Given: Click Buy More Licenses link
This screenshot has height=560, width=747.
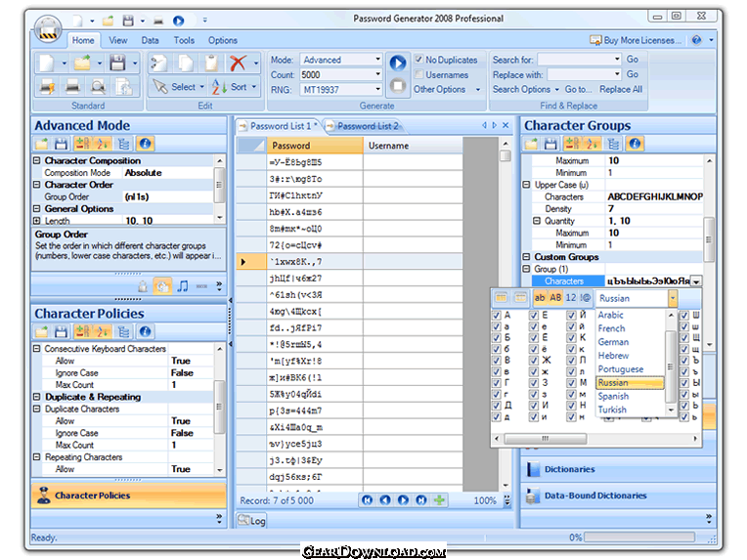Looking at the screenshot, I should [x=636, y=40].
